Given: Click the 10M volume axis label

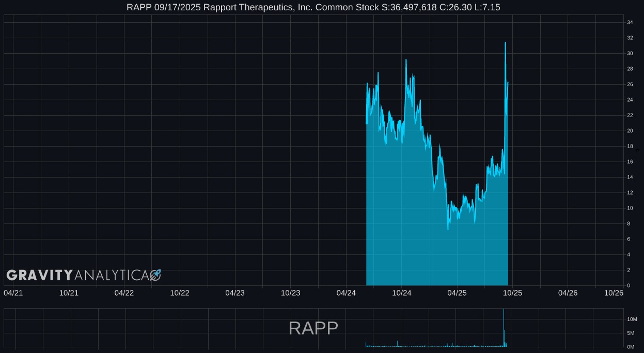Looking at the screenshot, I should point(631,319).
